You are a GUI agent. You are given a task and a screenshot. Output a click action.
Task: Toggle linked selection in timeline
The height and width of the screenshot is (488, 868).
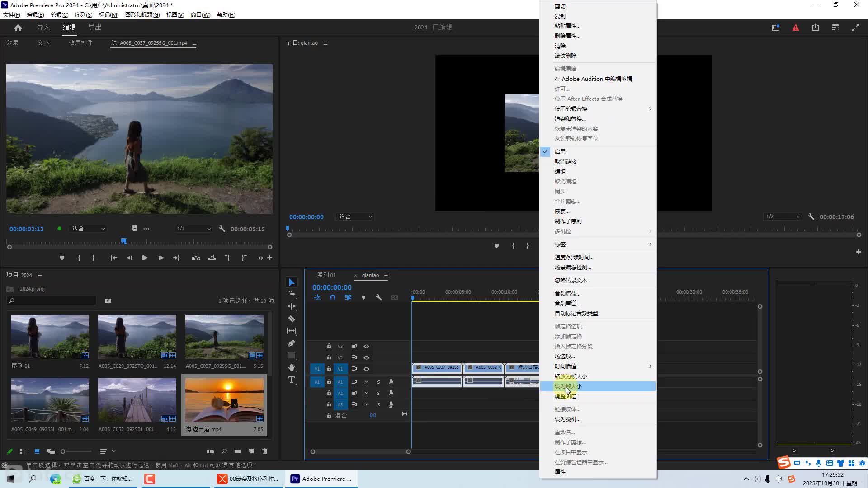(x=348, y=297)
